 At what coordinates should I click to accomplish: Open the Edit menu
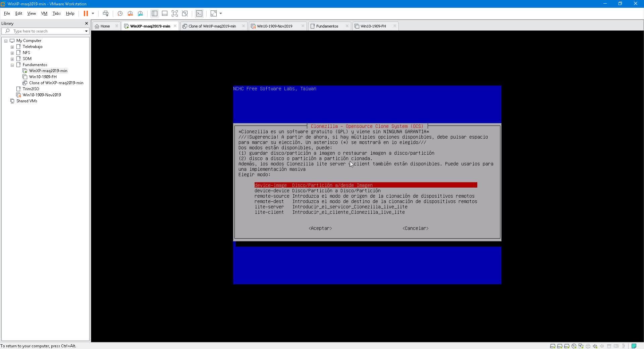(x=19, y=13)
